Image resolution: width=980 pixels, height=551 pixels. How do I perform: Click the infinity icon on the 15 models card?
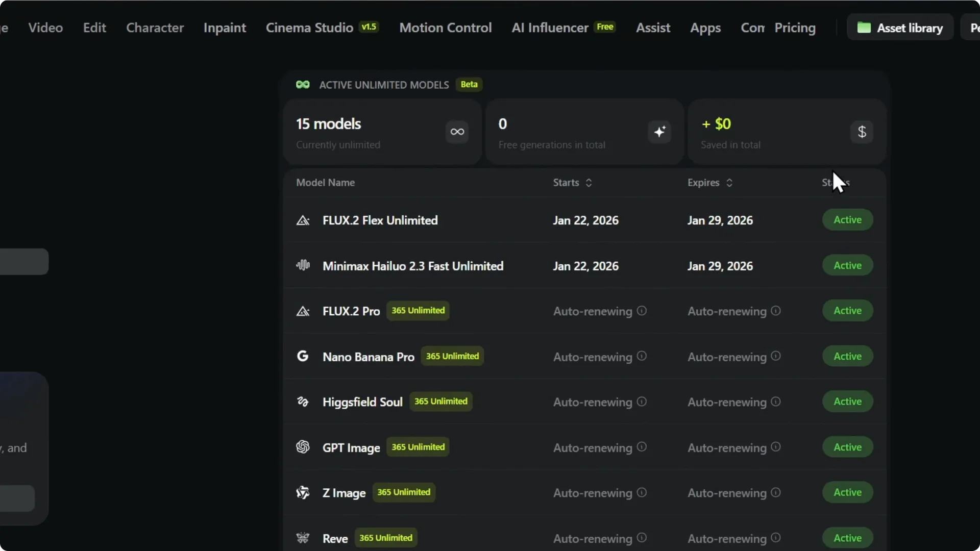pos(456,132)
